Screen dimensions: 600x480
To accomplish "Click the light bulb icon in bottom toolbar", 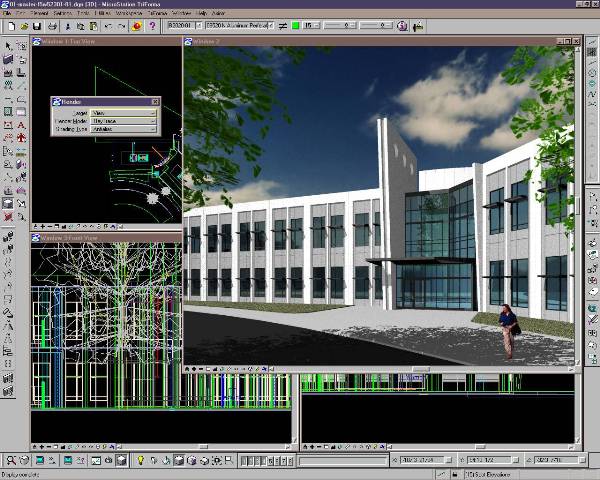I will 140,460.
